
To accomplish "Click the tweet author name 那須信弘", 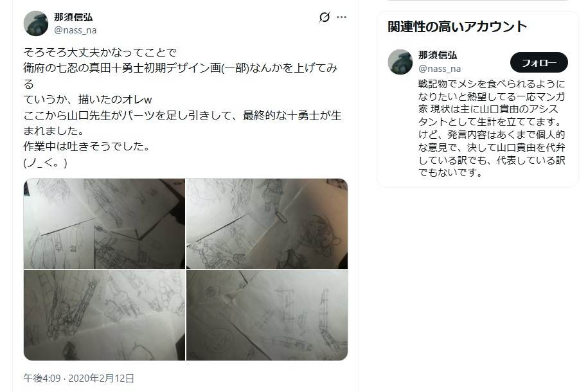I will [x=73, y=17].
